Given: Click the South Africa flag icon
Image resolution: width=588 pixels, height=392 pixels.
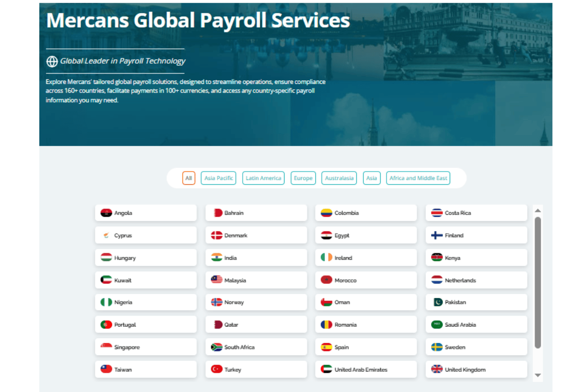Looking at the screenshot, I should pos(217,347).
